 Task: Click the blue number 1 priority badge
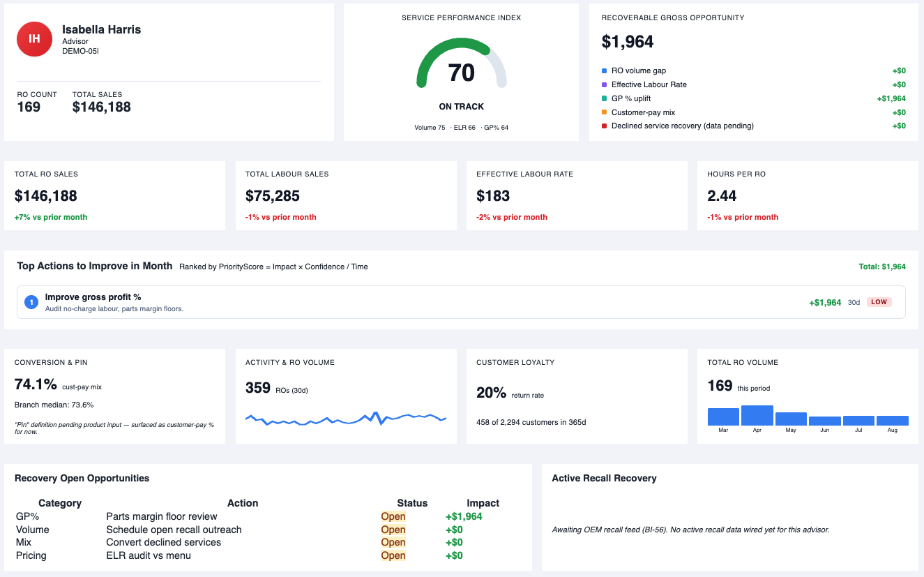pos(31,302)
